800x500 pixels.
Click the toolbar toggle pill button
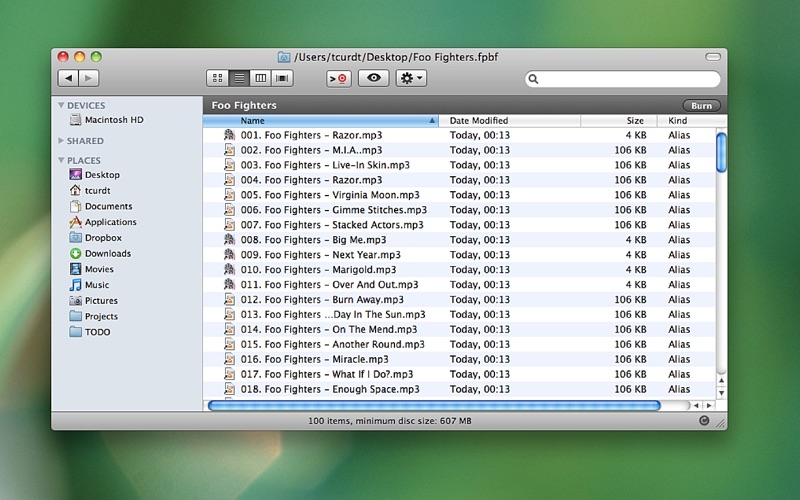coord(713,57)
